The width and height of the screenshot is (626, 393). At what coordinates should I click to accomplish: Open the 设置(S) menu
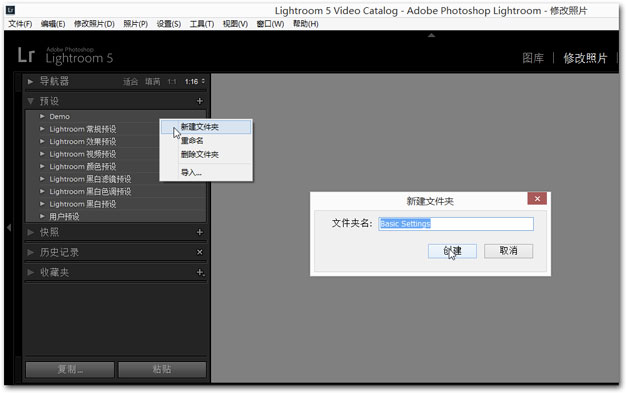pyautogui.click(x=168, y=24)
